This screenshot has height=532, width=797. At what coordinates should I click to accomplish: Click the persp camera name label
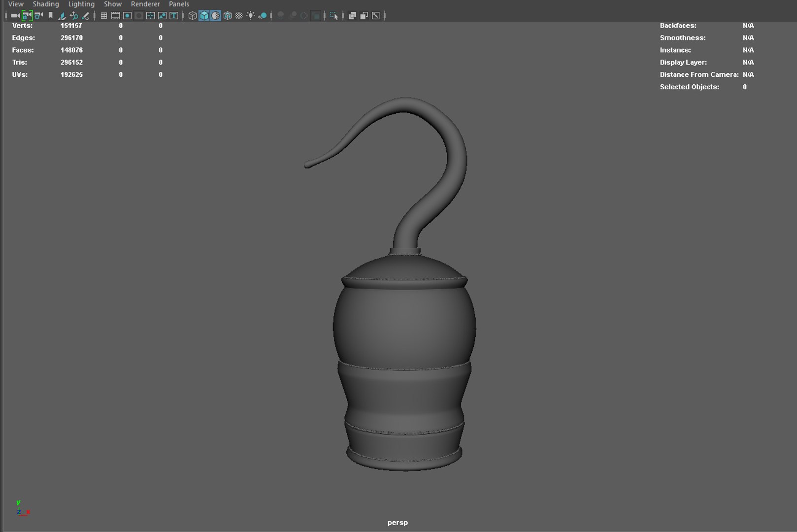coord(398,523)
